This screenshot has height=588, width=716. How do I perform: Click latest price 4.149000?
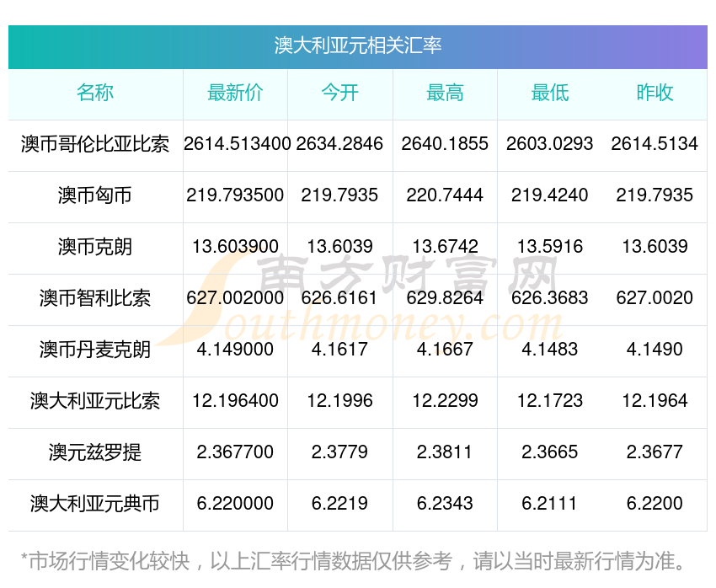coord(235,350)
